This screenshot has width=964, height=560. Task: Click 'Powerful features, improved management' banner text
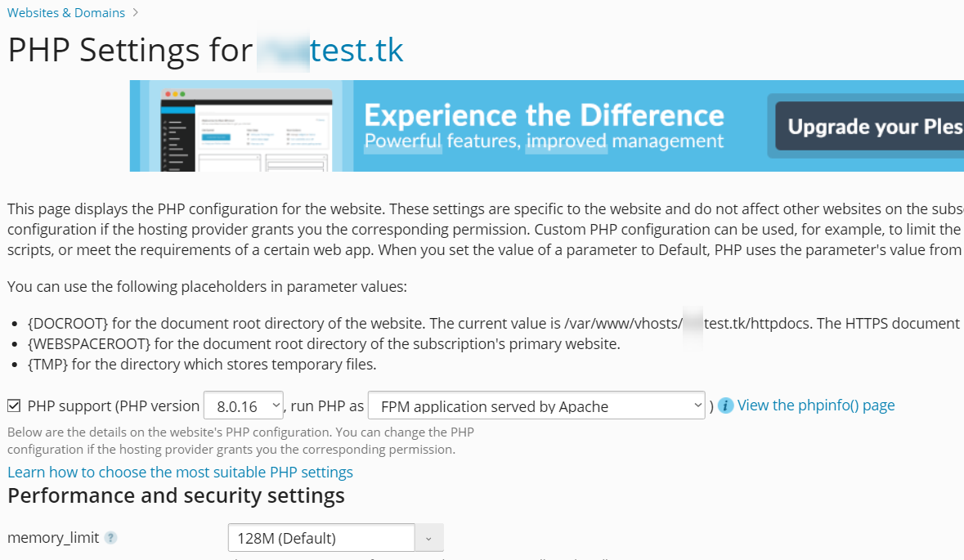click(x=544, y=141)
